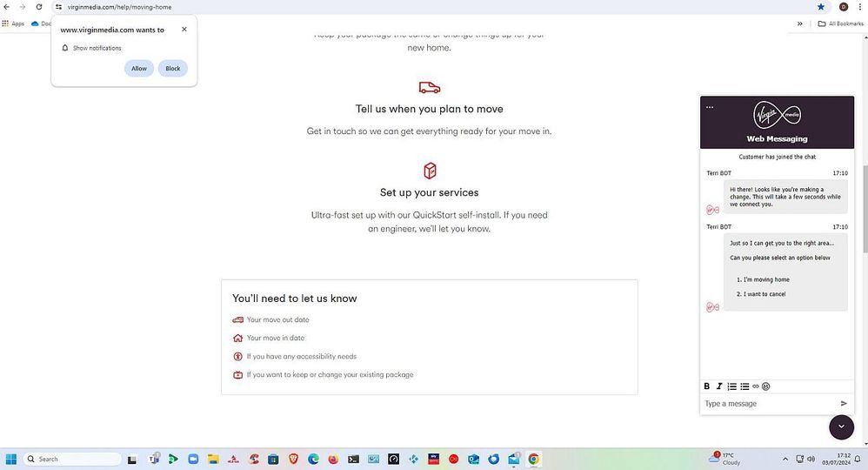Open Outlook from taskbar
868x470 pixels.
(x=473, y=459)
